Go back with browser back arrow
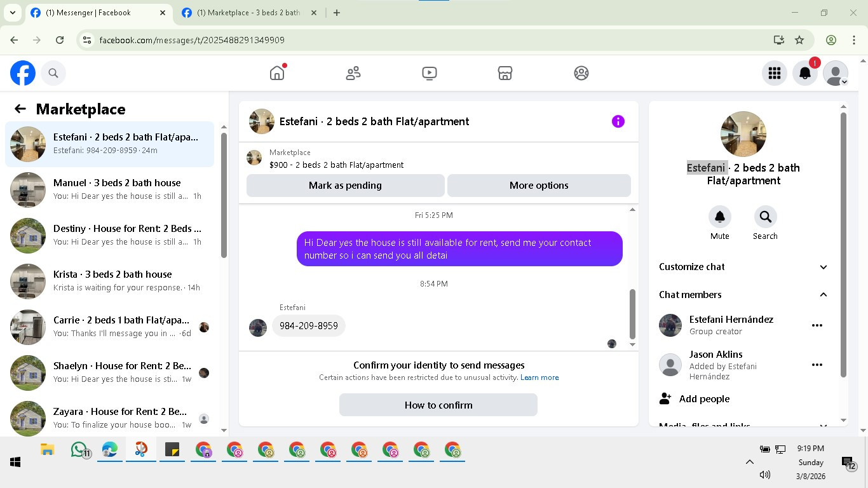This screenshot has width=868, height=488. (14, 40)
